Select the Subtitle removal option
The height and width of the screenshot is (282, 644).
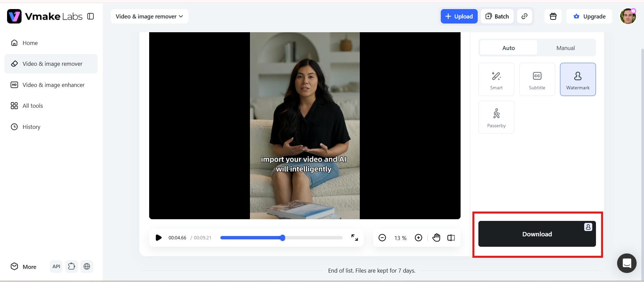537,79
